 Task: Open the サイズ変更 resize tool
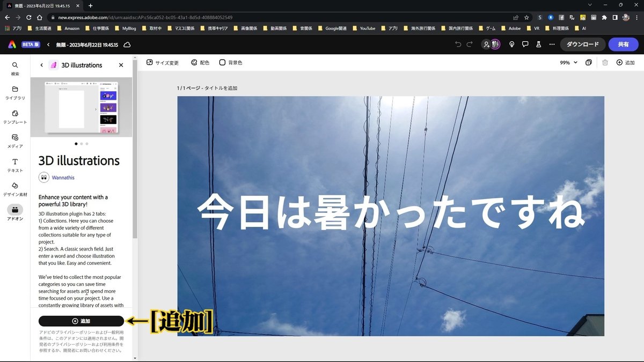pos(163,63)
